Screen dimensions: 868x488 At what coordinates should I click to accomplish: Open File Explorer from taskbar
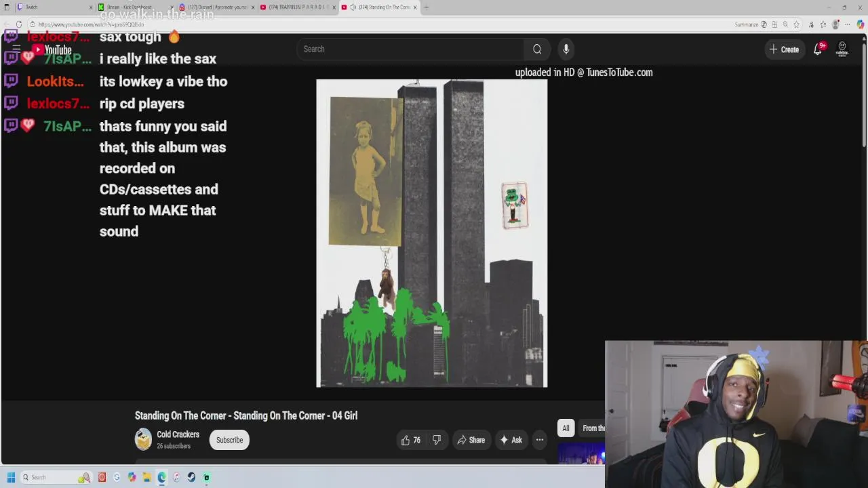[146, 477]
